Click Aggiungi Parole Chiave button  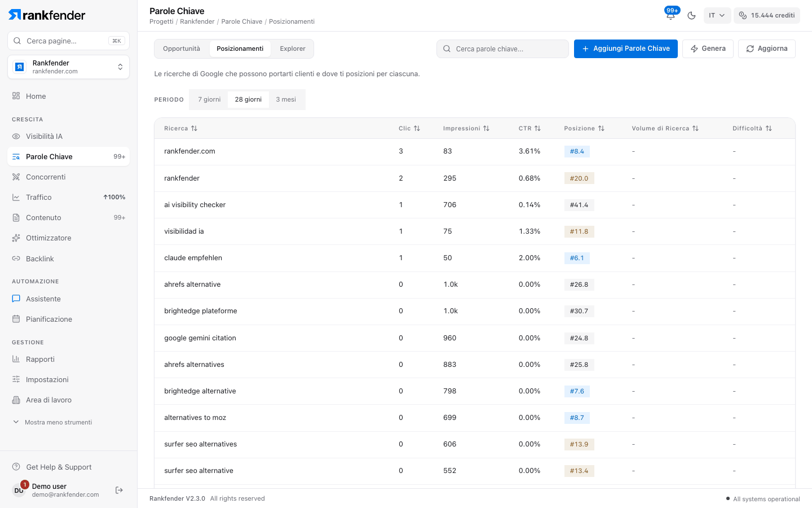626,49
